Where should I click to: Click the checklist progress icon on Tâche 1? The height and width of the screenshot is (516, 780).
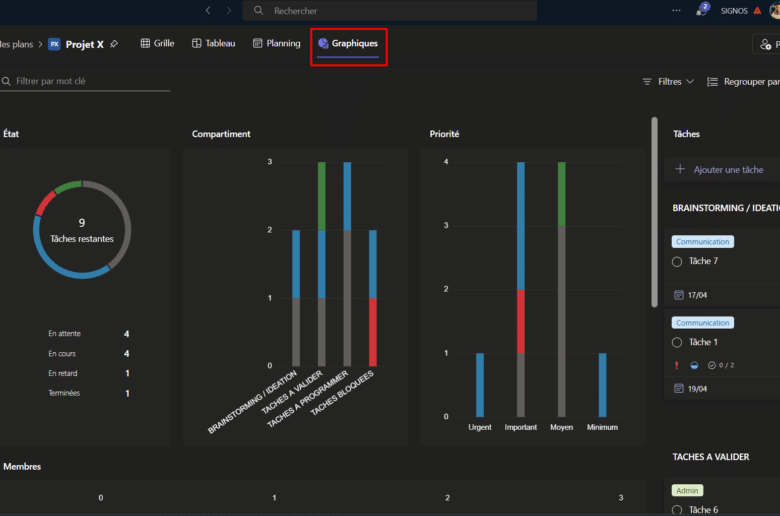pos(711,365)
